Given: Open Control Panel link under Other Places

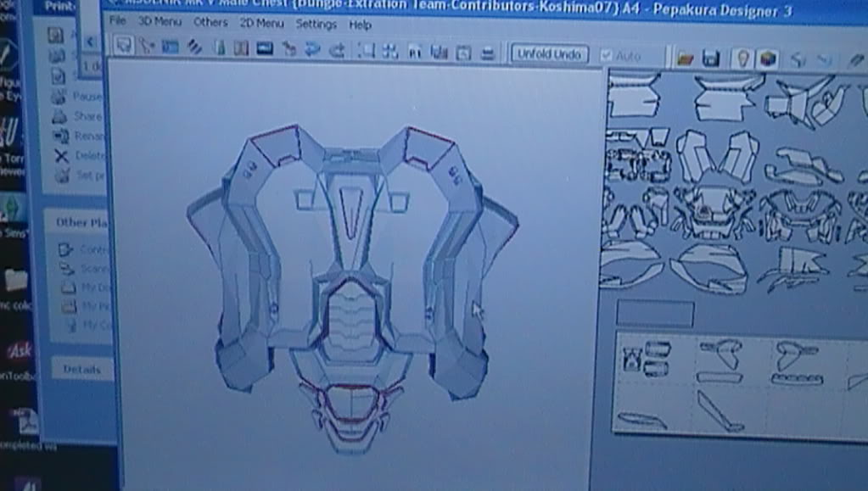Looking at the screenshot, I should [x=83, y=249].
